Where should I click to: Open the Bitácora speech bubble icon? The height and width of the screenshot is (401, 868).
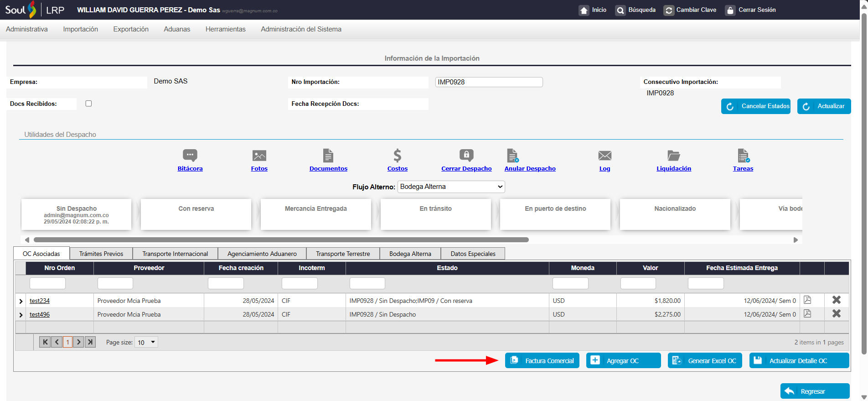pos(190,156)
